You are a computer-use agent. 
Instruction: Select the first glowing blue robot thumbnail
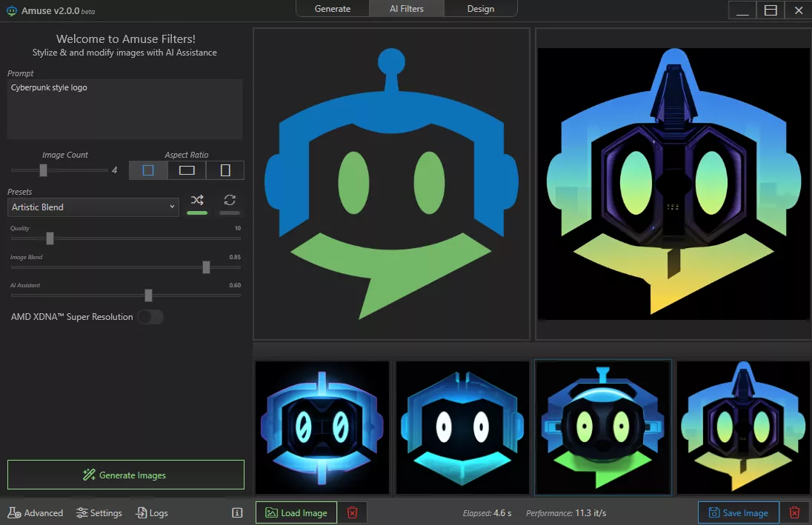(322, 427)
